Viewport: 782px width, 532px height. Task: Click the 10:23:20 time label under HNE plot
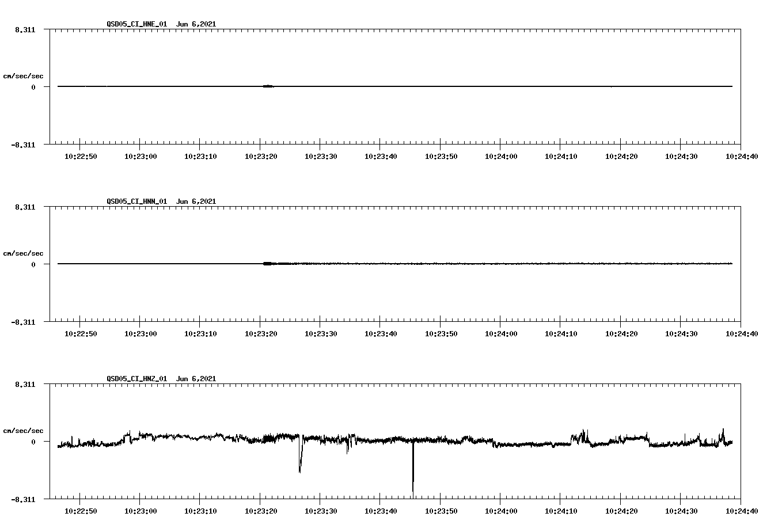[x=260, y=156]
